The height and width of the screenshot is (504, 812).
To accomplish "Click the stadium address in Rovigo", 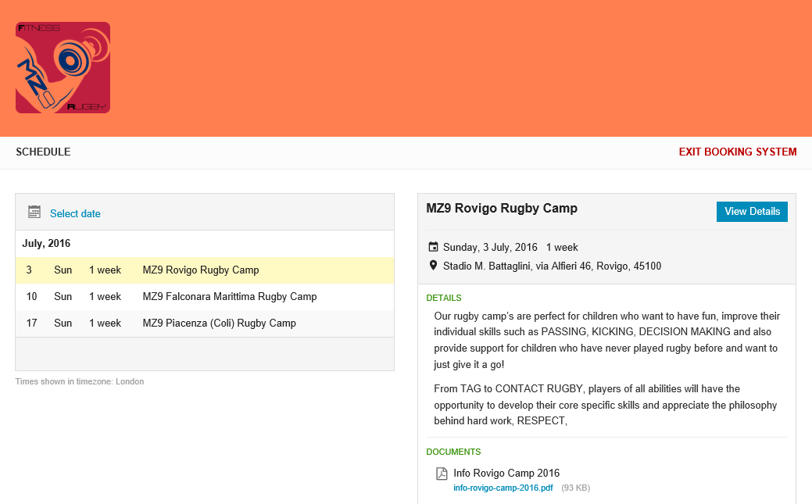I will point(552,266).
